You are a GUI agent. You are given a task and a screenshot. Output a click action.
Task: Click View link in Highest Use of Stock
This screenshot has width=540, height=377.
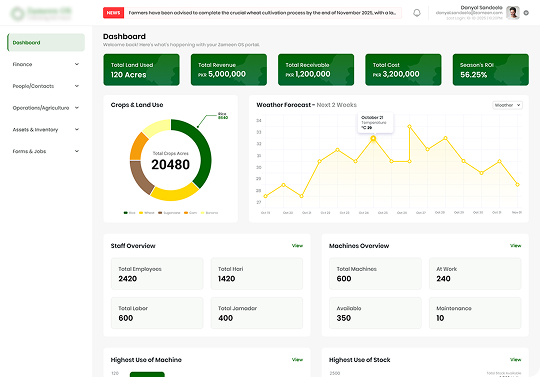(x=516, y=359)
